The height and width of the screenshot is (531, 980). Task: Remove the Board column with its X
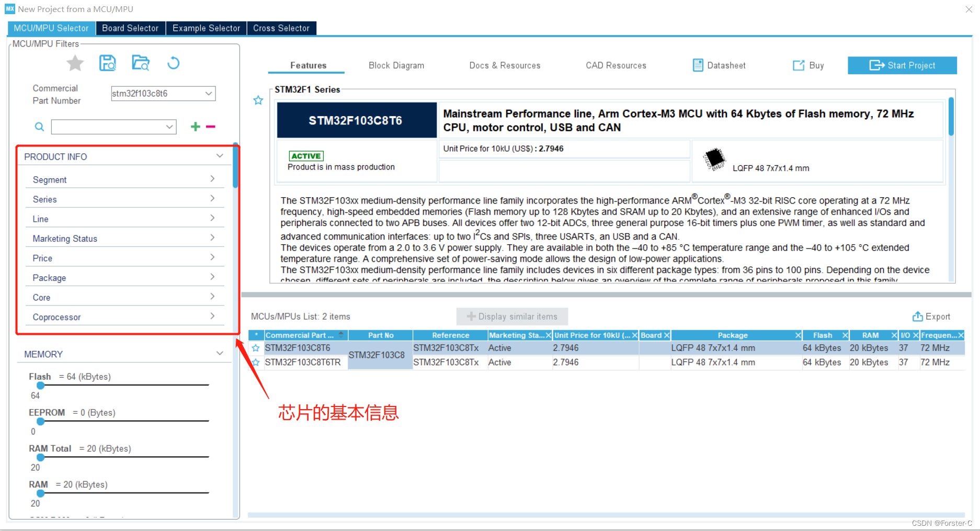(668, 335)
